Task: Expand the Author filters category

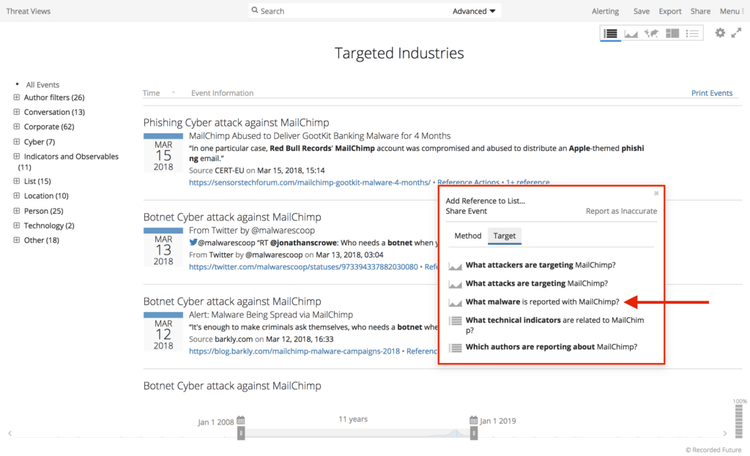Action: click(x=17, y=98)
